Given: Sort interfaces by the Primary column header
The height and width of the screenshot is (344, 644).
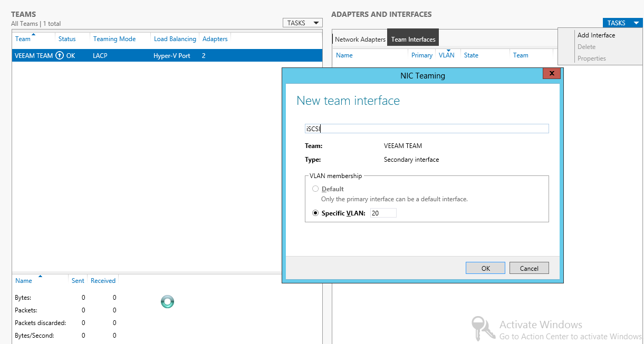Looking at the screenshot, I should point(422,55).
